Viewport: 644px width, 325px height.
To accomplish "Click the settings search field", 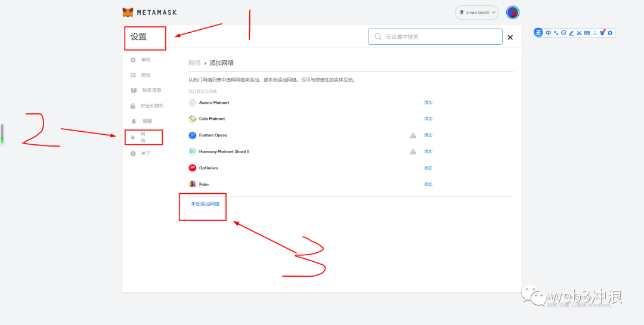I will pos(435,36).
